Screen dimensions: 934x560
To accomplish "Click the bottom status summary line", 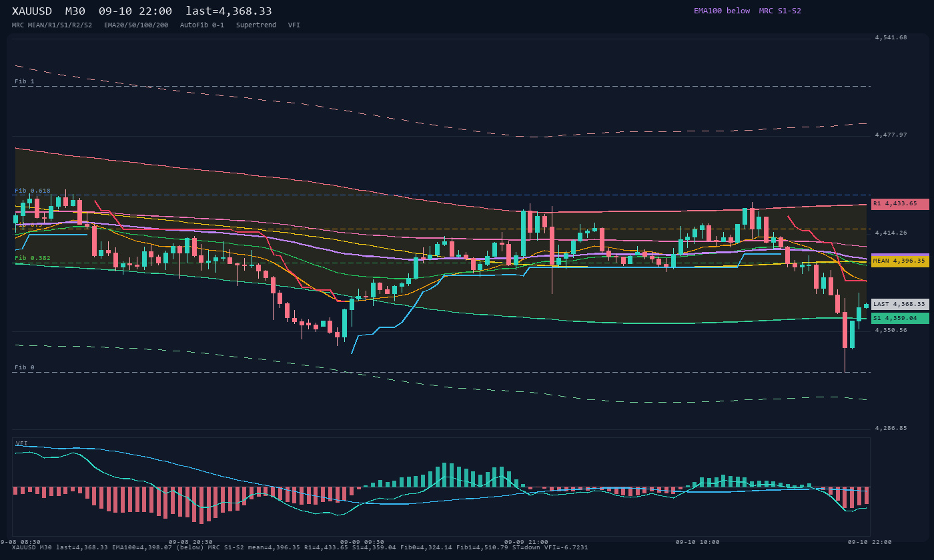I will pos(300,547).
